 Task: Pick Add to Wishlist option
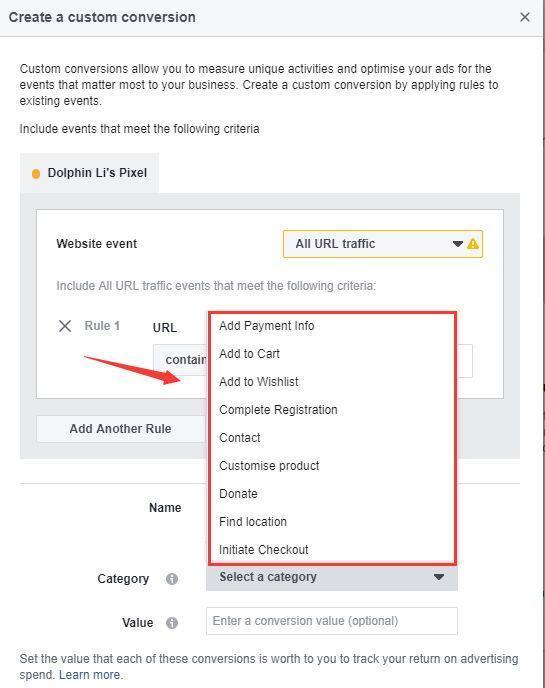[258, 382]
